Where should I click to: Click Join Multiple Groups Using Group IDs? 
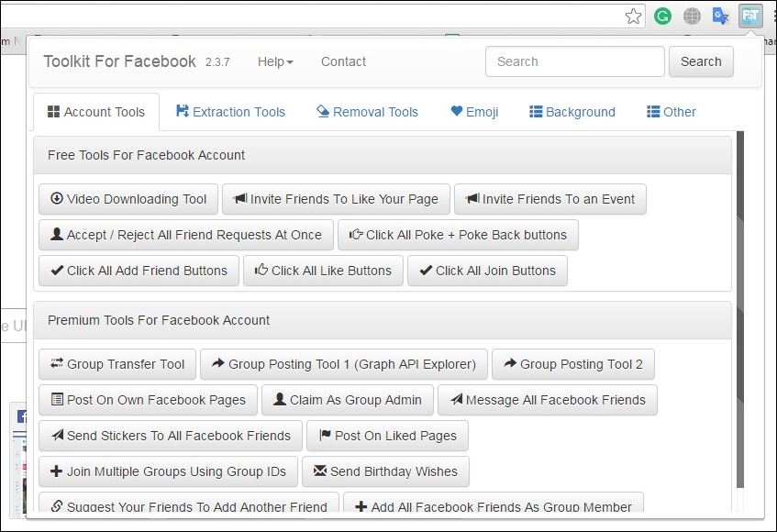click(x=169, y=471)
